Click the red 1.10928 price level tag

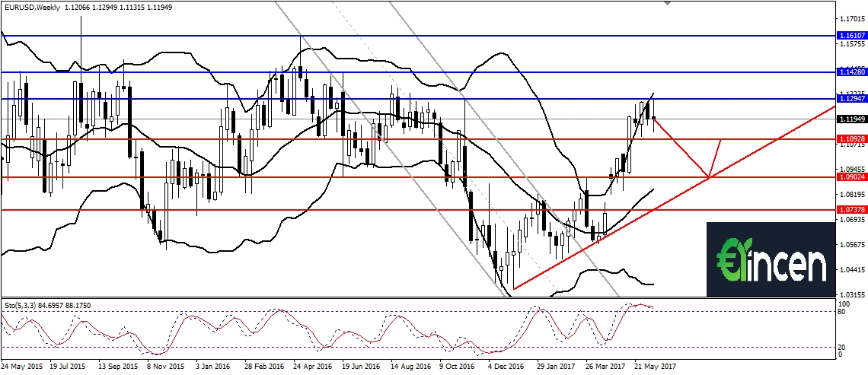tap(850, 139)
